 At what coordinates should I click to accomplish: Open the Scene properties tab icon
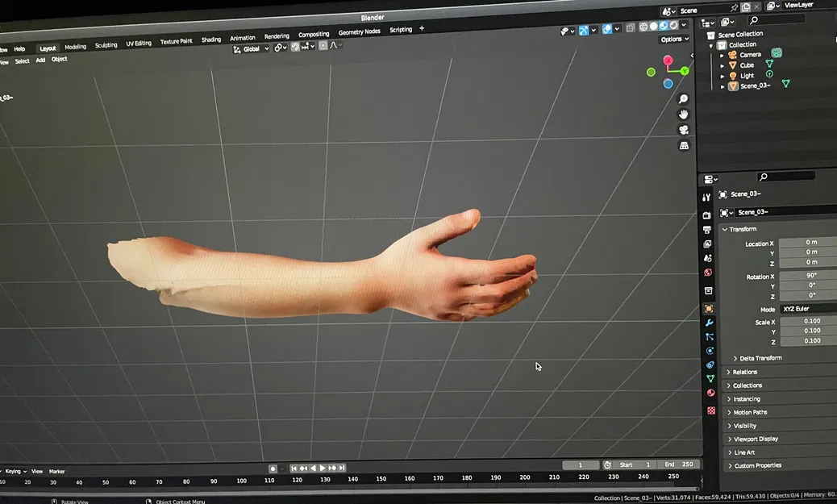[708, 258]
